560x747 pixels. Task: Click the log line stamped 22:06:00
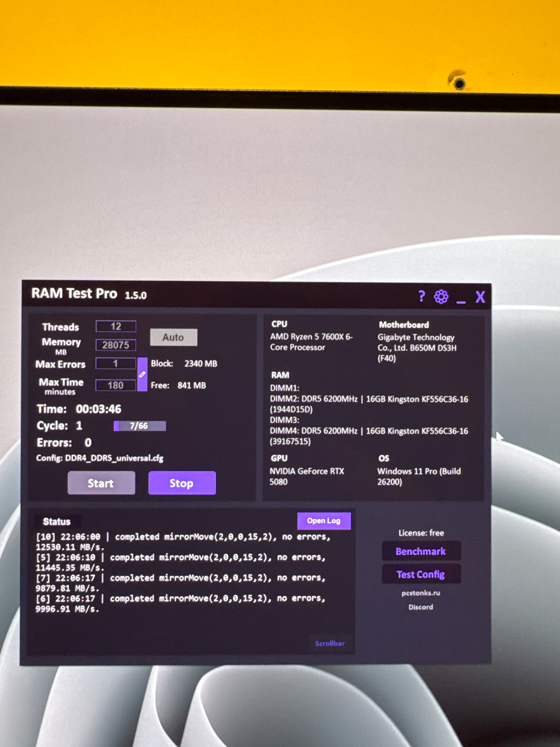(x=183, y=542)
